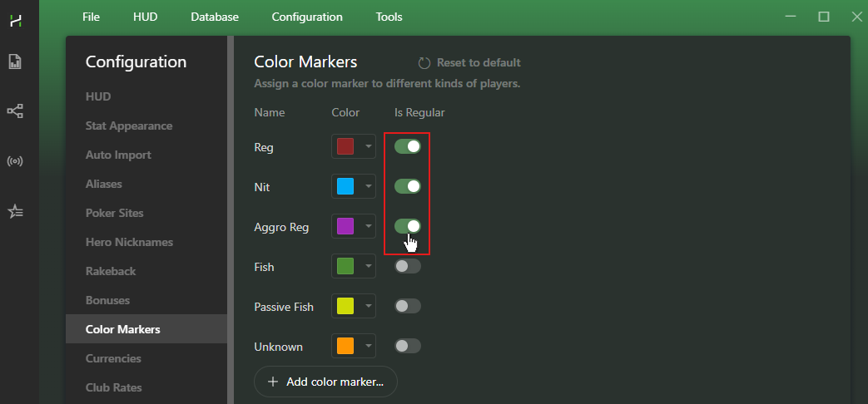868x404 pixels.
Task: Open the Database menu
Action: [x=215, y=17]
